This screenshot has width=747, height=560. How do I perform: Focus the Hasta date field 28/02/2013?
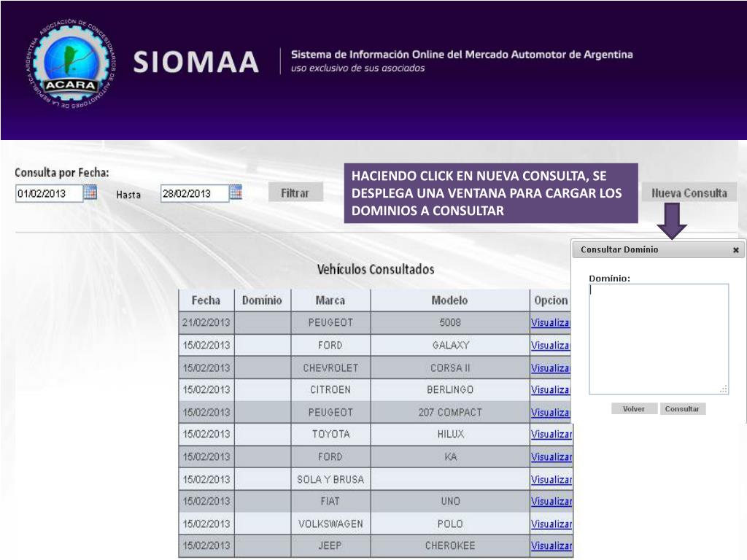point(195,194)
